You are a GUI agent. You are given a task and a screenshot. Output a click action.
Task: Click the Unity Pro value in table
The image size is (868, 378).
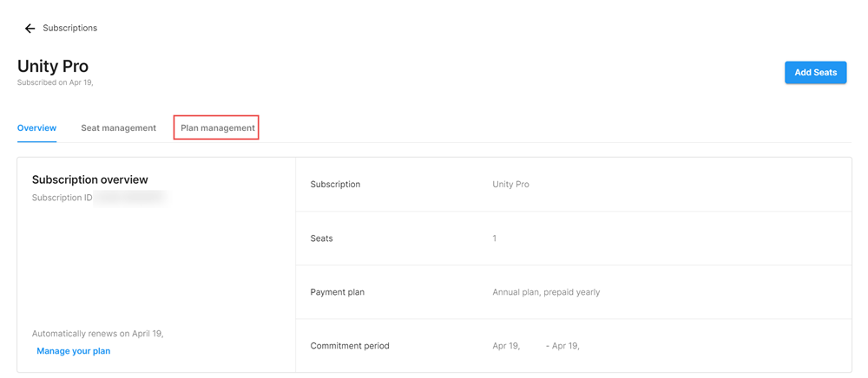click(510, 184)
